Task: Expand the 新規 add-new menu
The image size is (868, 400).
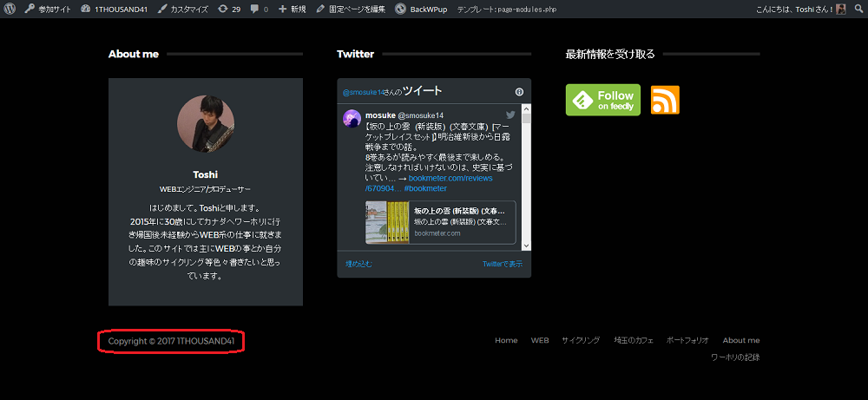Action: 292,9
